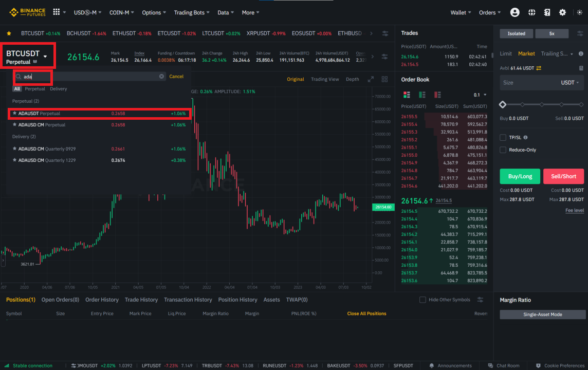Show order book asks-only view
Screen dimensions: 588x370
437,95
